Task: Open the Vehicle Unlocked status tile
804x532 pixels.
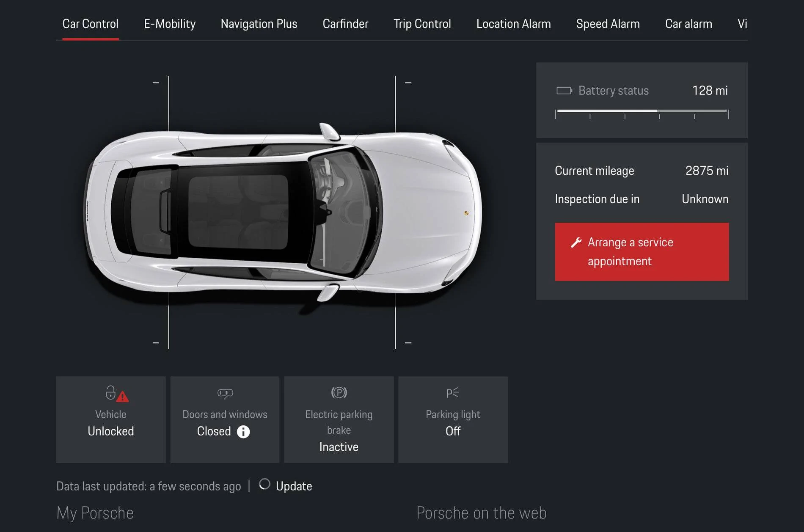Action: click(111, 419)
